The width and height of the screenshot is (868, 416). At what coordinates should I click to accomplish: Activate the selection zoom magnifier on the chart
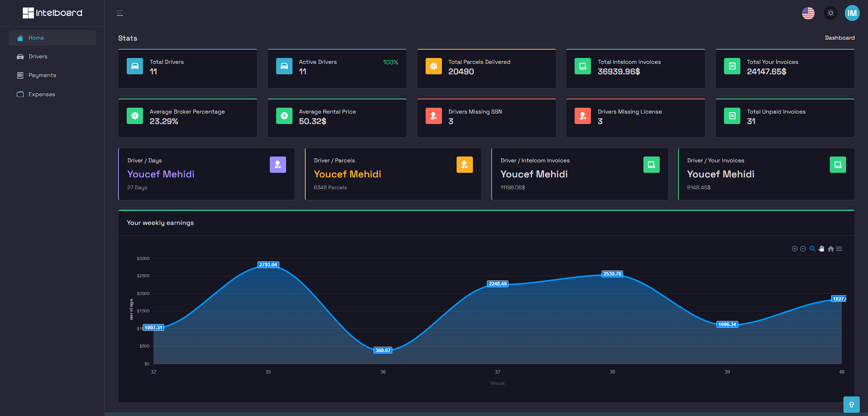812,249
